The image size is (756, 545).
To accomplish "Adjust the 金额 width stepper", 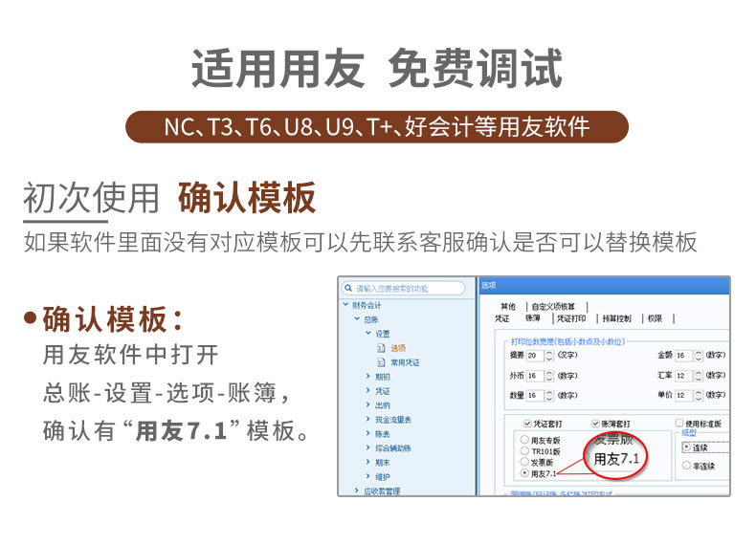I will point(698,355).
